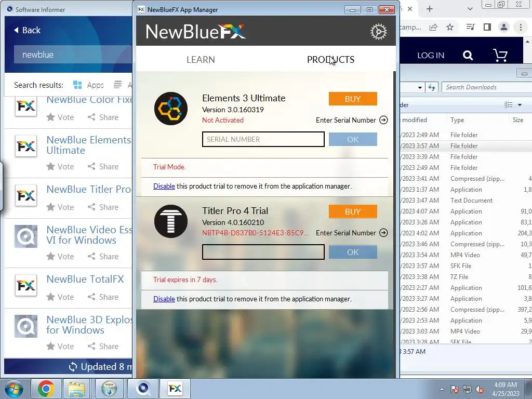Image resolution: width=532 pixels, height=399 pixels.
Task: Show hidden system tray icons
Action: click(x=442, y=389)
